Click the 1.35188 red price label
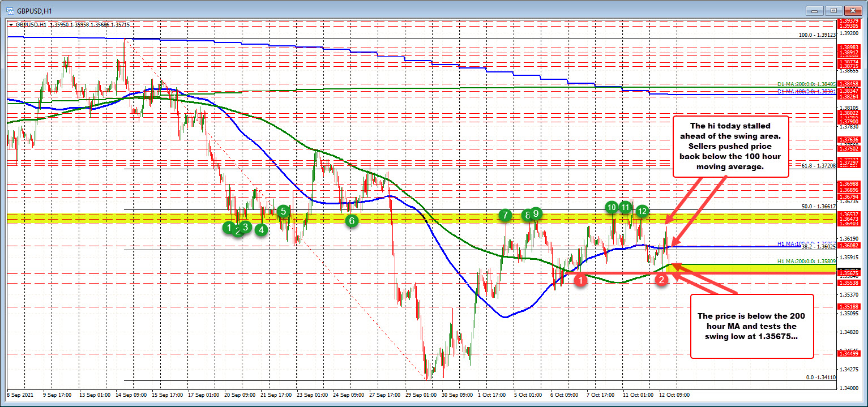This screenshot has height=407, width=868. (x=851, y=307)
